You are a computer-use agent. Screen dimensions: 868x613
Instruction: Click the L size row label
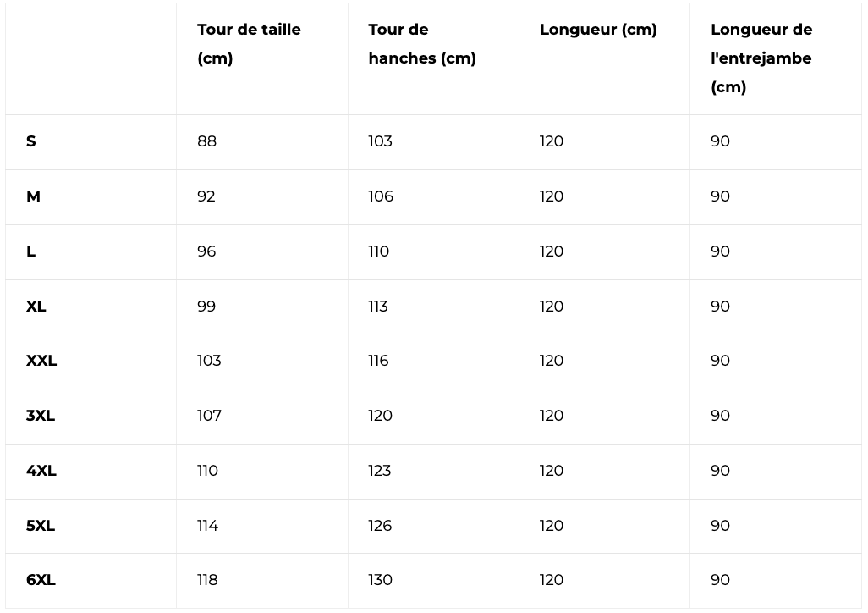tap(31, 251)
